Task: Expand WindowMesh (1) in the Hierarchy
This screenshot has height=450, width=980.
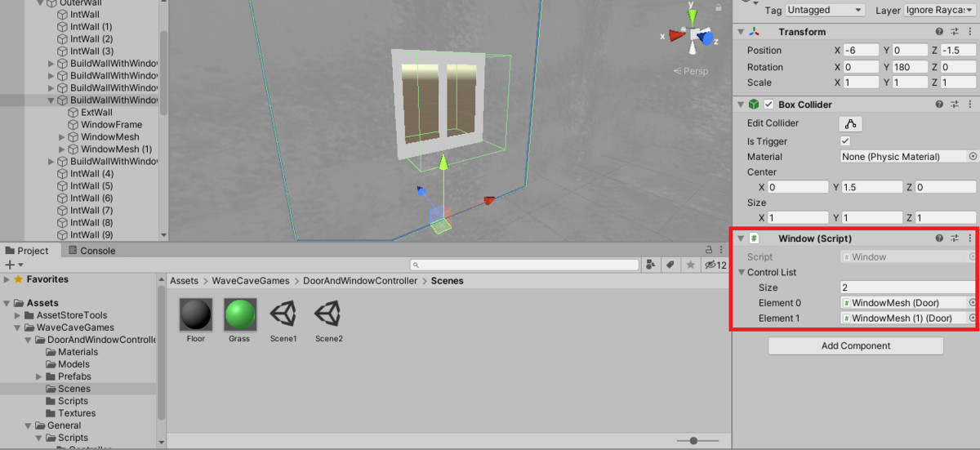Action: (x=62, y=149)
